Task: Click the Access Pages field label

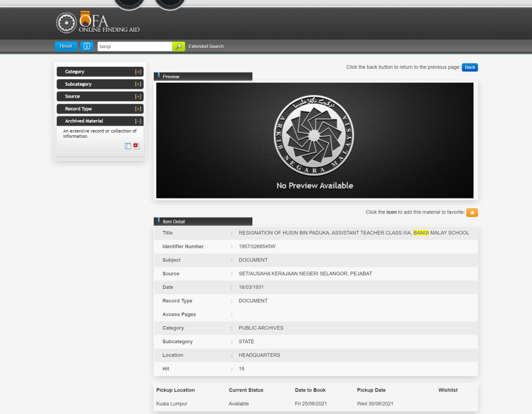Action: click(179, 314)
